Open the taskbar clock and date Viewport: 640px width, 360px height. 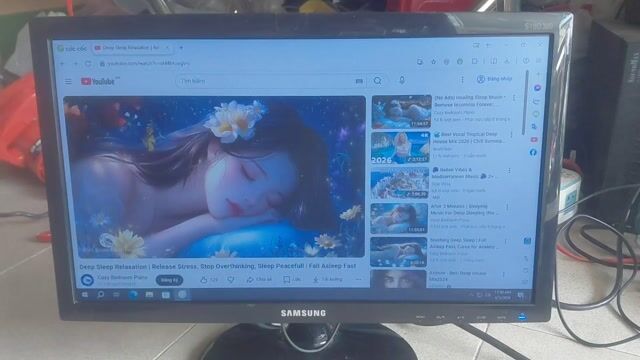(502, 295)
